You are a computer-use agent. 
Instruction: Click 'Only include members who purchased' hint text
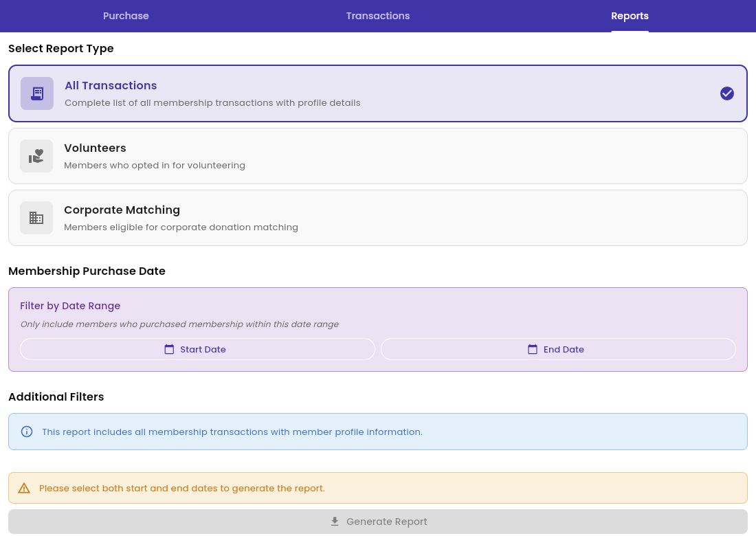click(179, 324)
